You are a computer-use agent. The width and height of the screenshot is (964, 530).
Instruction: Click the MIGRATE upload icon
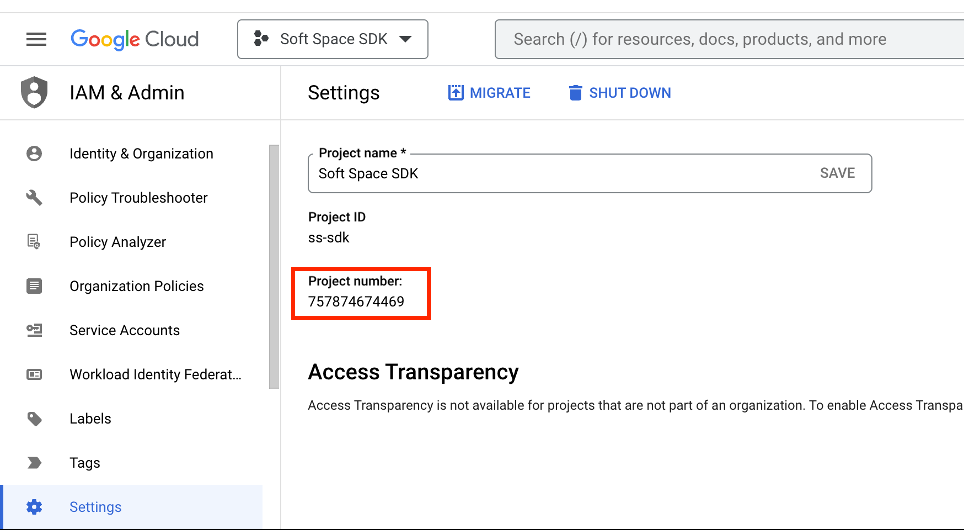[456, 93]
